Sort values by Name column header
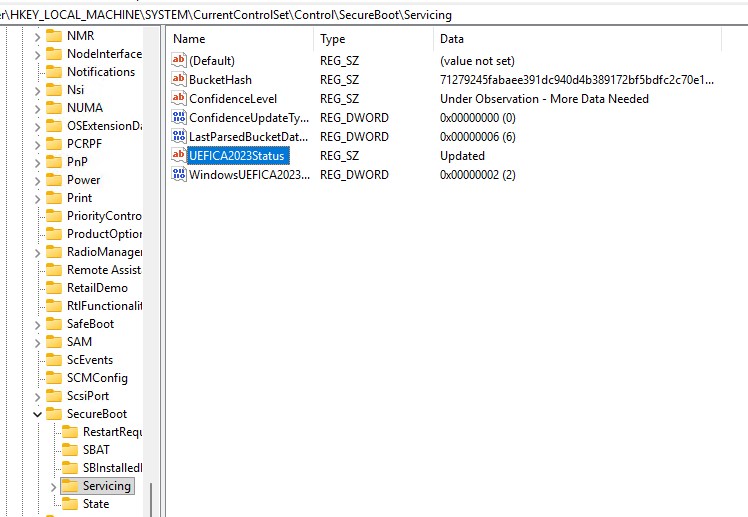The width and height of the screenshot is (748, 517). (x=240, y=39)
